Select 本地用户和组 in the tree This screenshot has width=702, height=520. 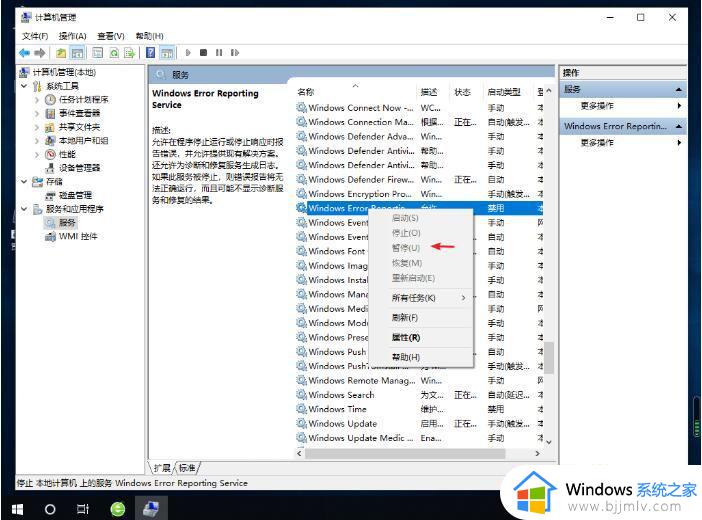point(83,141)
